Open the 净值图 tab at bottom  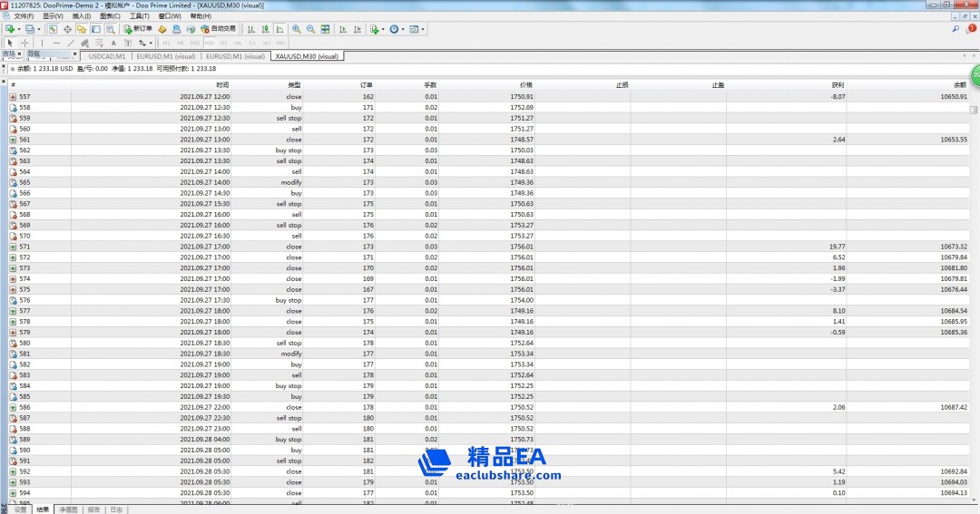pyautogui.click(x=68, y=509)
